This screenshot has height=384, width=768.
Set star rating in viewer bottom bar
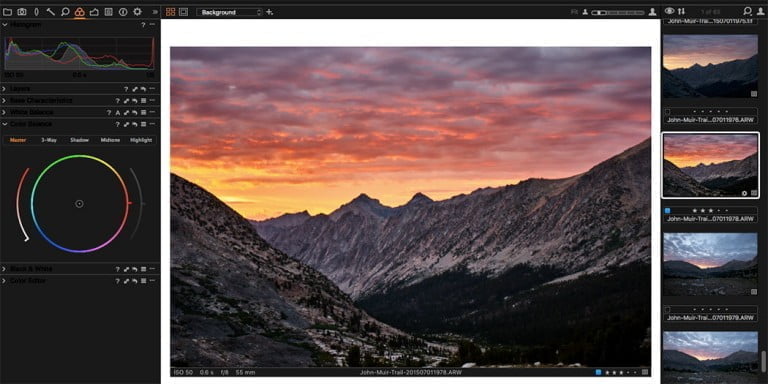point(622,372)
